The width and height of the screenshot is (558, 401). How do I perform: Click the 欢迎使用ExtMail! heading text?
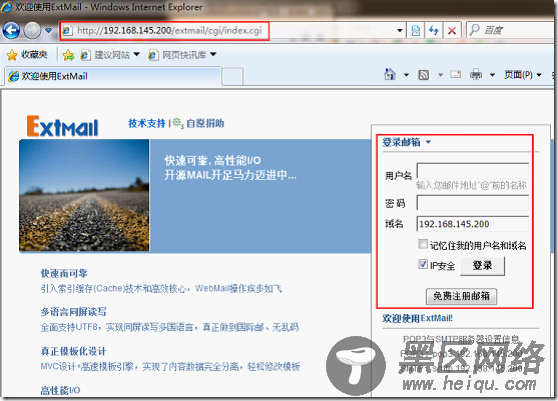[x=418, y=318]
